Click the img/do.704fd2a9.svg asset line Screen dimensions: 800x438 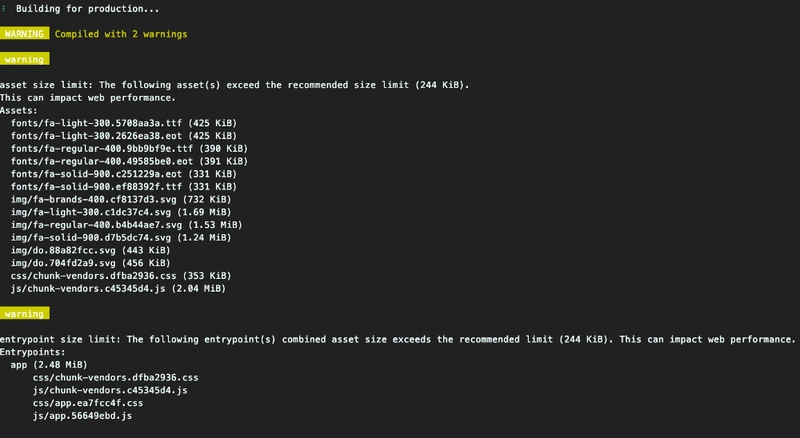click(x=91, y=263)
